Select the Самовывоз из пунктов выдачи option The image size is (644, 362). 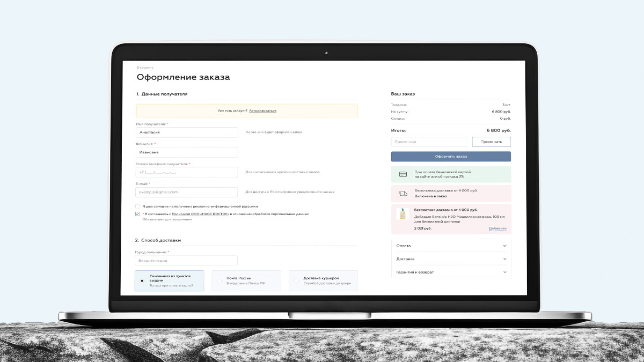coord(142,280)
